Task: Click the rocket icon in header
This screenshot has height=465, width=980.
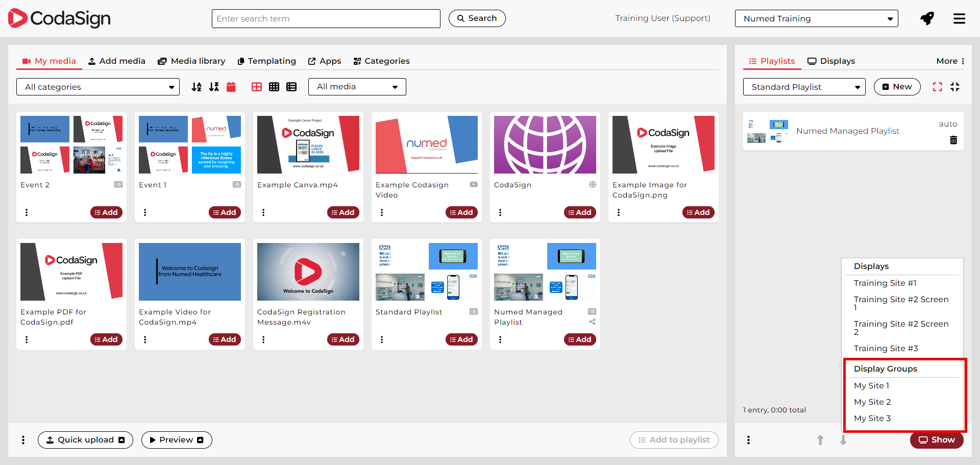Action: [x=927, y=19]
